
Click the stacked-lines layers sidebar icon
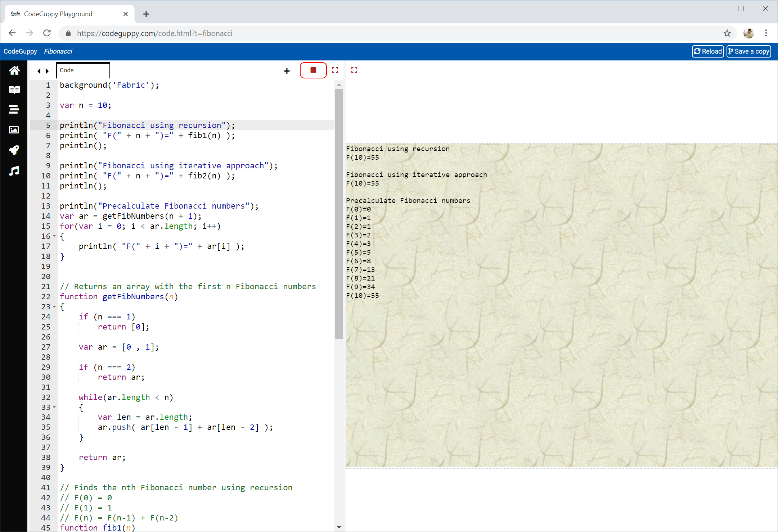coord(14,109)
